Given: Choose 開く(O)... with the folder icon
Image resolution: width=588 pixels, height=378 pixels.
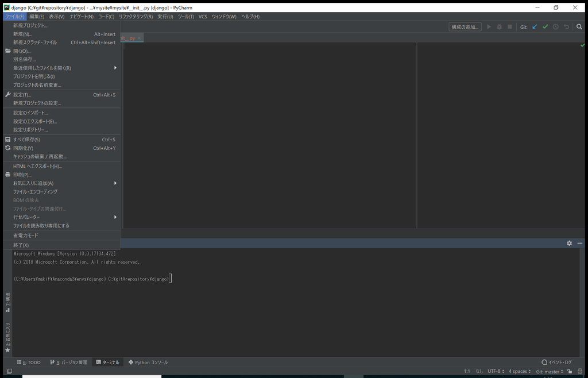Looking at the screenshot, I should coord(61,51).
